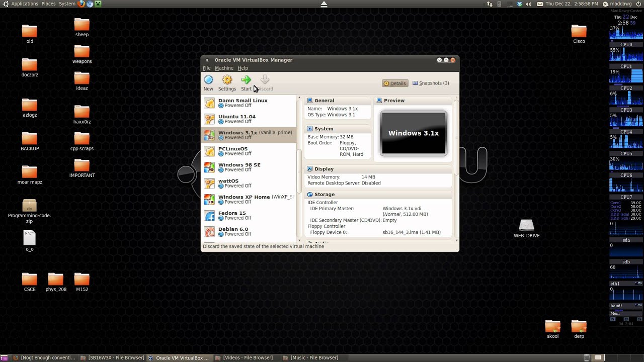
Task: Open the Help menu
Action: [x=243, y=68]
